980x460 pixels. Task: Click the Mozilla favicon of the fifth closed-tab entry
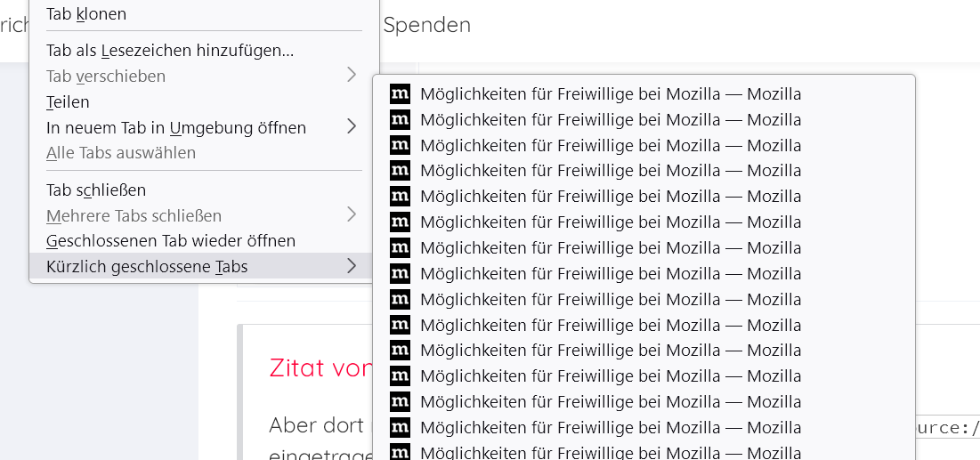click(x=400, y=197)
